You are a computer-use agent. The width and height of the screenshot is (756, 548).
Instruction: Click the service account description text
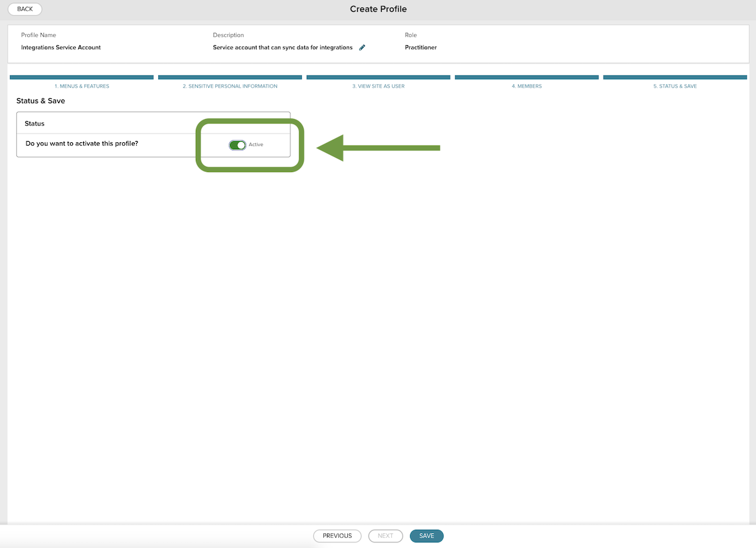point(283,47)
